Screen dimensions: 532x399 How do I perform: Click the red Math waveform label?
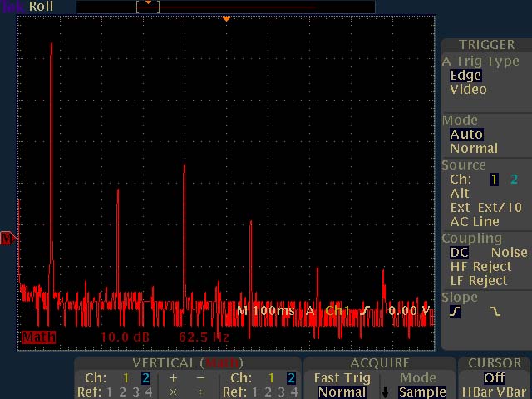[39, 337]
